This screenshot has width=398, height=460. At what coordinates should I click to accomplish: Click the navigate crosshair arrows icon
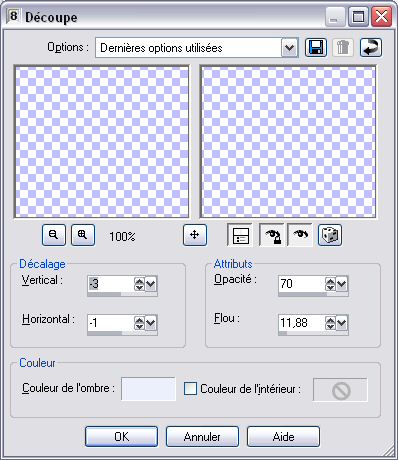coord(195,235)
